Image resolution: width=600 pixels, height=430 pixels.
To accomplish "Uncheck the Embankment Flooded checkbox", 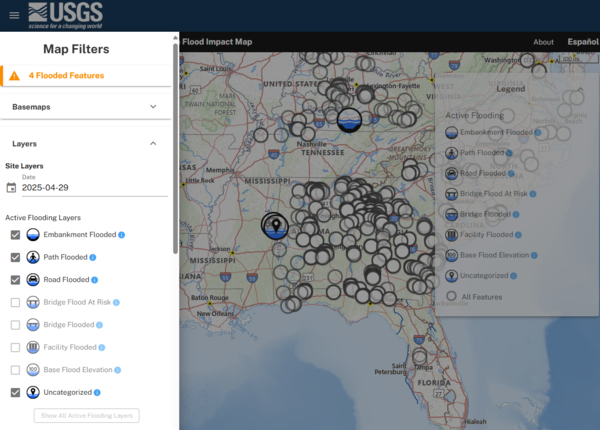I will 15,235.
